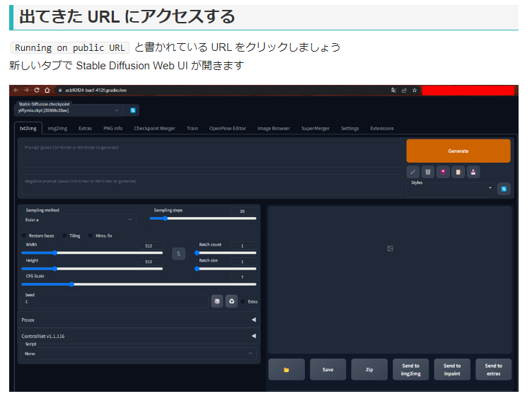This screenshot has width=532, height=401.
Task: Randomize seed with dice icon
Action: (217, 301)
